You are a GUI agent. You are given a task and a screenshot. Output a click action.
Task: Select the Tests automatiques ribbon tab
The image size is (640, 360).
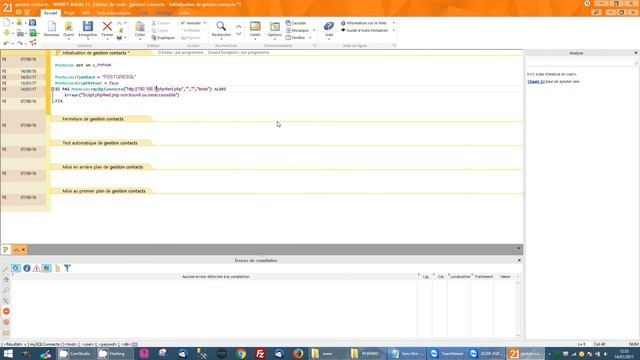click(113, 13)
